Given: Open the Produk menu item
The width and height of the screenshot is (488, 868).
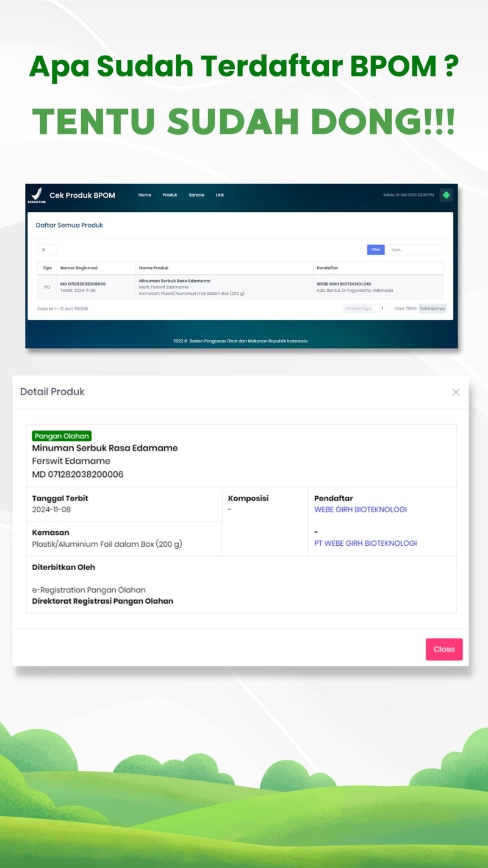Looking at the screenshot, I should [x=170, y=195].
